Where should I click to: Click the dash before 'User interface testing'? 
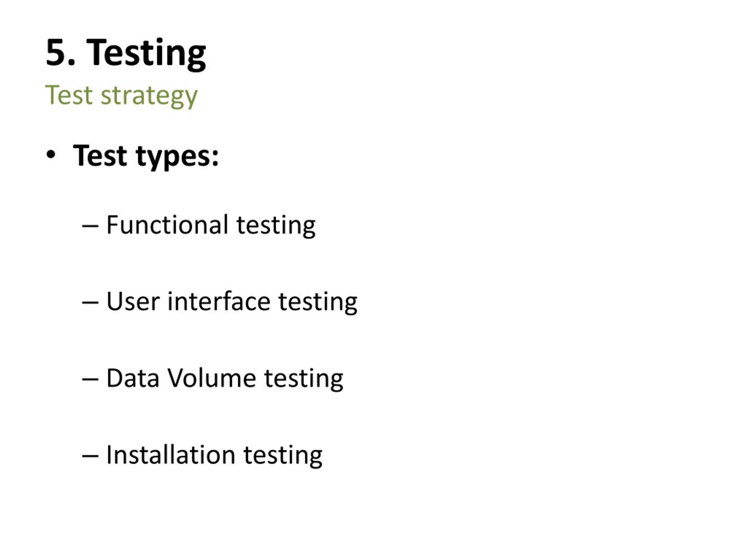[x=90, y=303]
